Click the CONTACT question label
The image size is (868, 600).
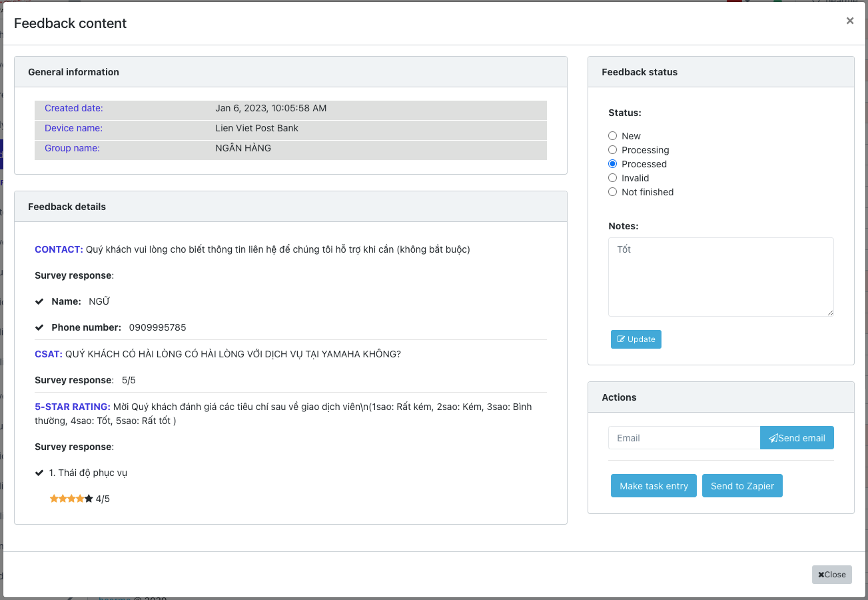coord(59,249)
